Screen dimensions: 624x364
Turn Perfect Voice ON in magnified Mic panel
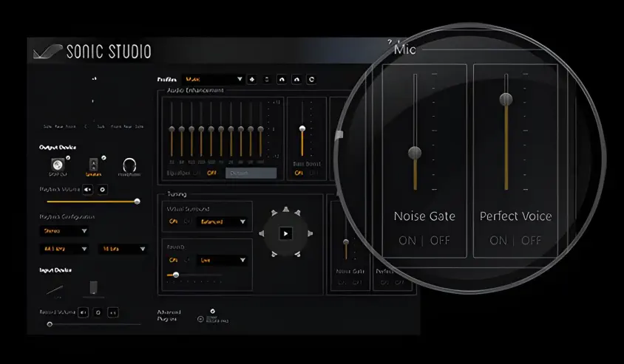498,241
